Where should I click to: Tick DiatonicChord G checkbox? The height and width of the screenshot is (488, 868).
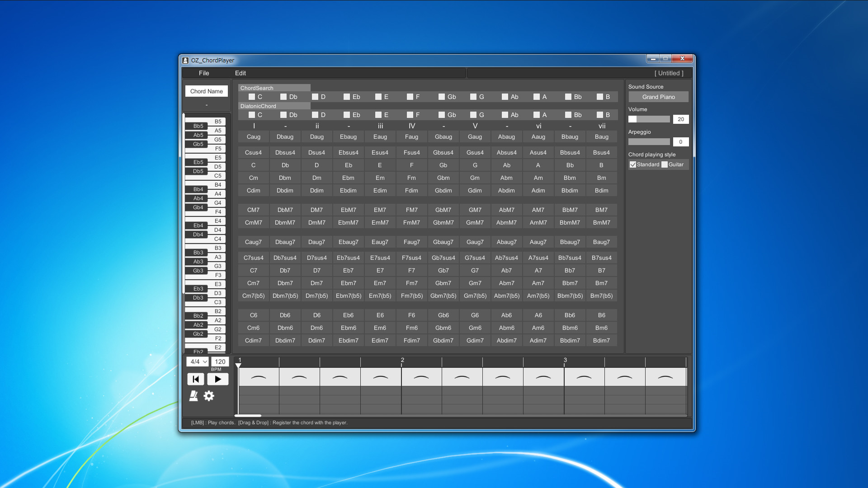coord(473,115)
